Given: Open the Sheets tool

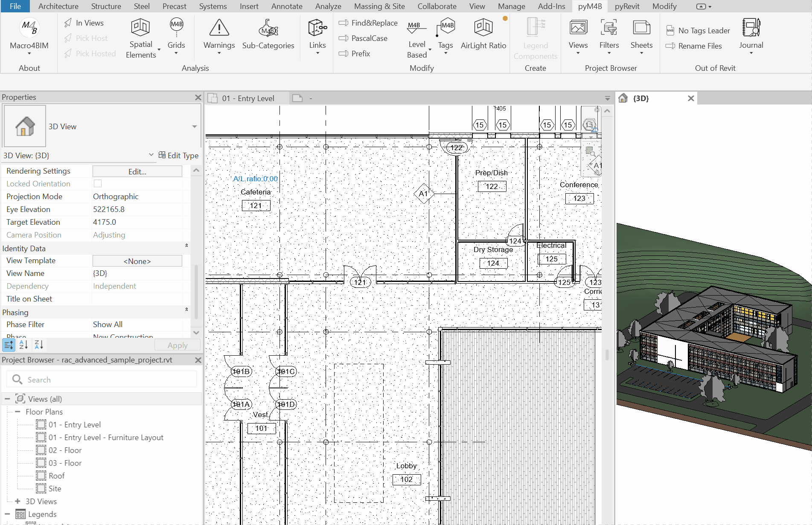Looking at the screenshot, I should pyautogui.click(x=641, y=36).
